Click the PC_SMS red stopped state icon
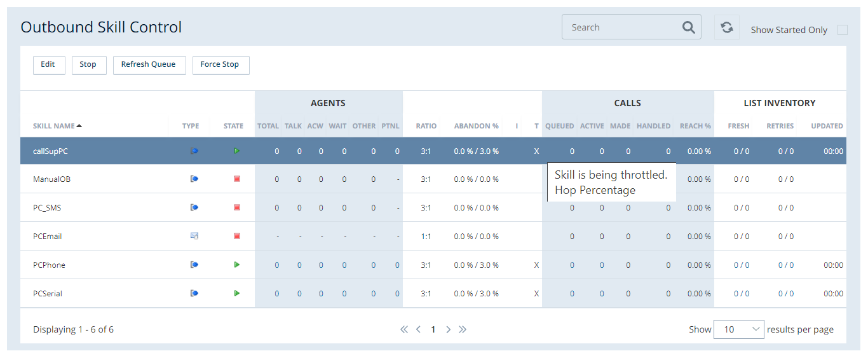This screenshot has width=868, height=358. pos(237,207)
